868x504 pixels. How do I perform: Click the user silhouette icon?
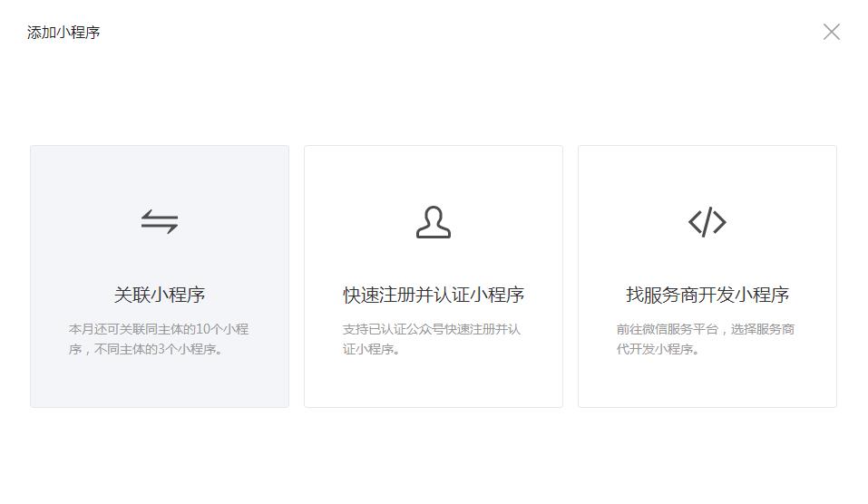(x=434, y=222)
